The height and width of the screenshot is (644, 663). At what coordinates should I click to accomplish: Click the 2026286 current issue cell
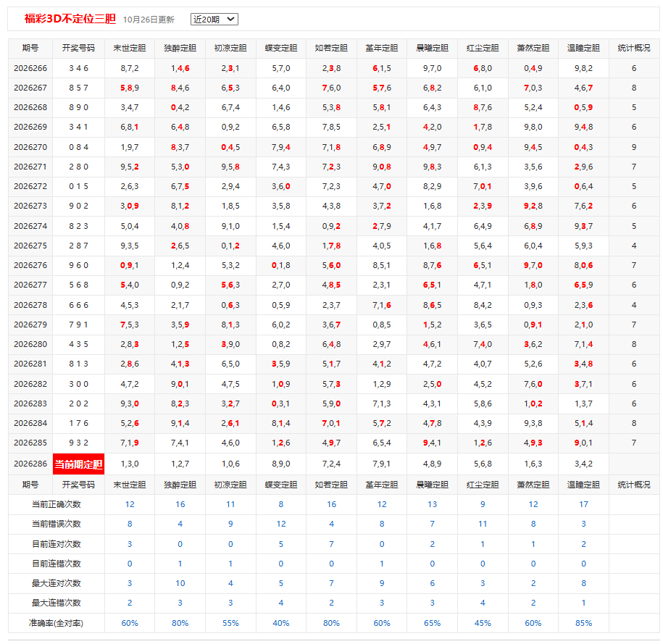click(x=30, y=464)
